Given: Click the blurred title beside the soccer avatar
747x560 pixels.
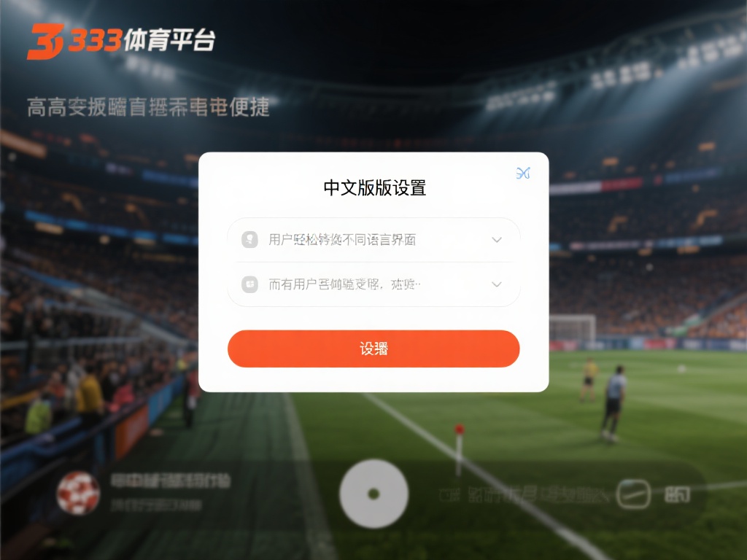Looking at the screenshot, I should click(x=171, y=481).
